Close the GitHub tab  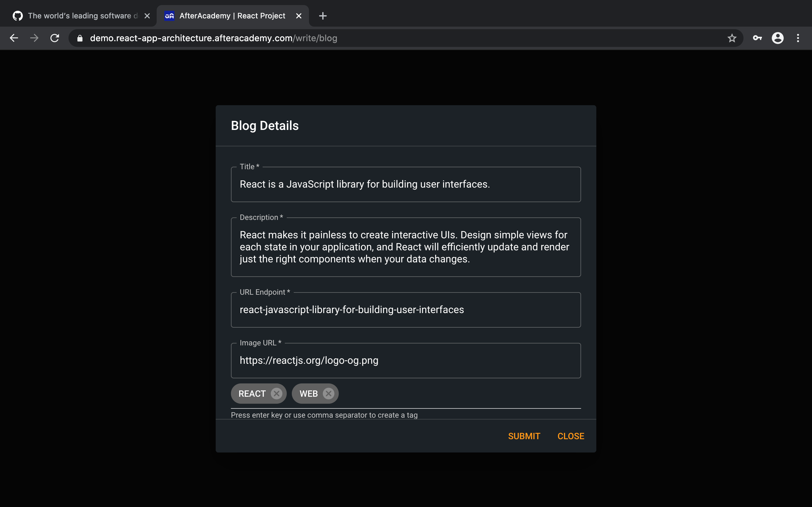[x=147, y=16]
